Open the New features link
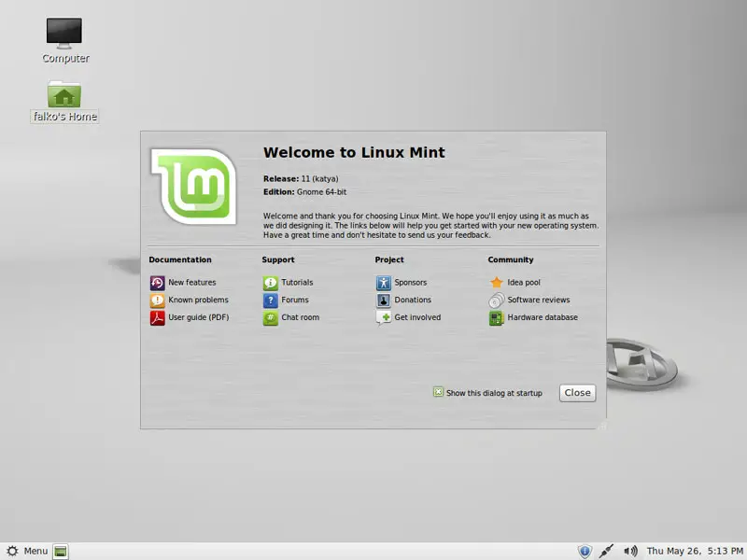Image resolution: width=747 pixels, height=560 pixels. pos(192,283)
